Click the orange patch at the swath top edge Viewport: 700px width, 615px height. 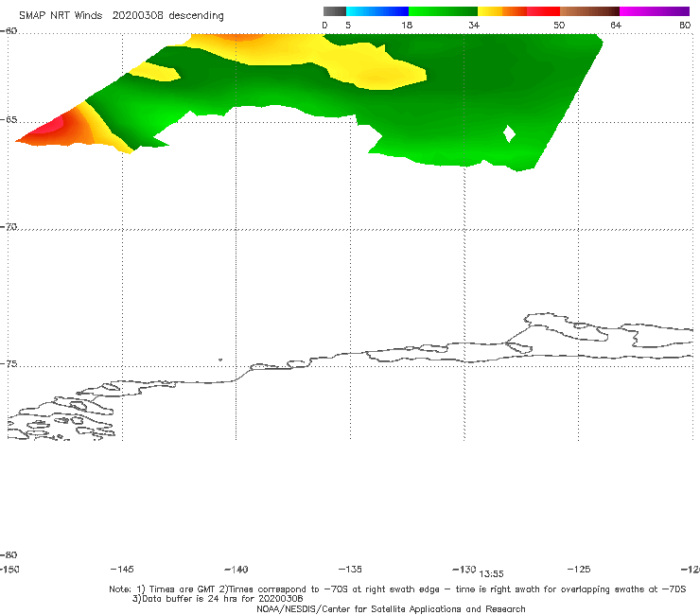[x=239, y=37]
